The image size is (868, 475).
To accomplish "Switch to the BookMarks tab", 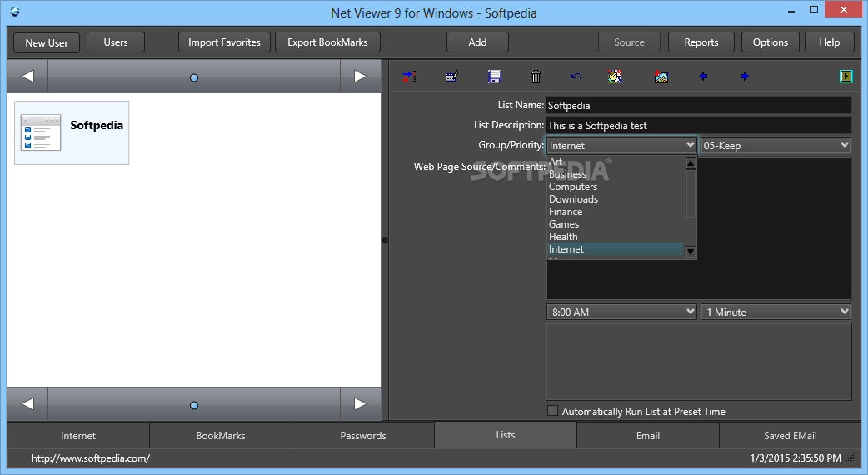I will point(220,435).
